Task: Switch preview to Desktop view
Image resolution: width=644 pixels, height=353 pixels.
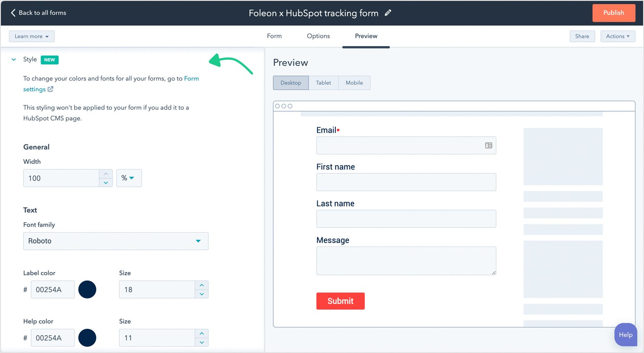Action: (x=291, y=83)
